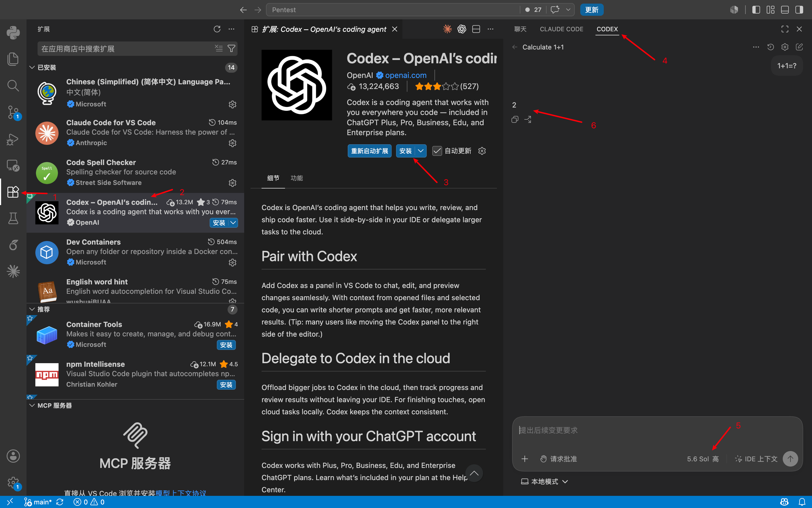812x508 pixels.
Task: Toggle the request approval mode
Action: [558, 459]
